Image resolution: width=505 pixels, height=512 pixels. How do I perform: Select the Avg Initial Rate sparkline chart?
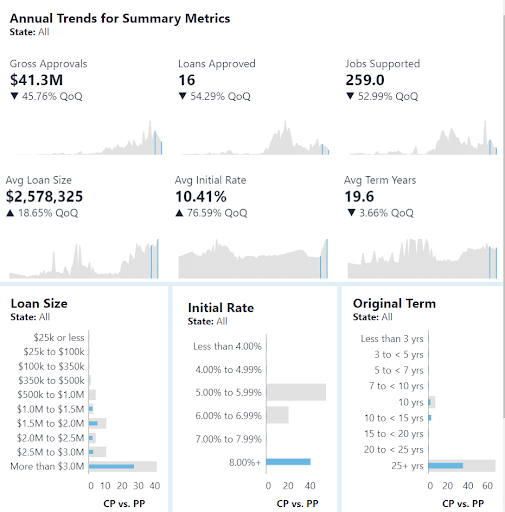pos(253,259)
